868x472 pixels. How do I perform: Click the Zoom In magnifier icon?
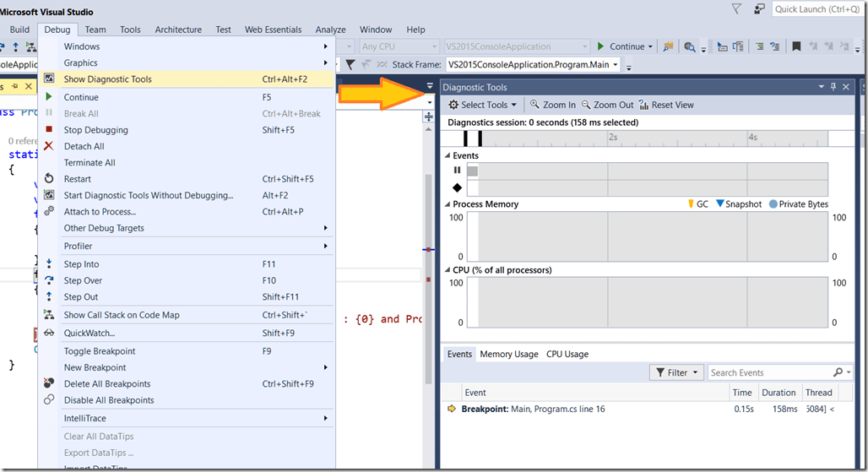coord(535,106)
